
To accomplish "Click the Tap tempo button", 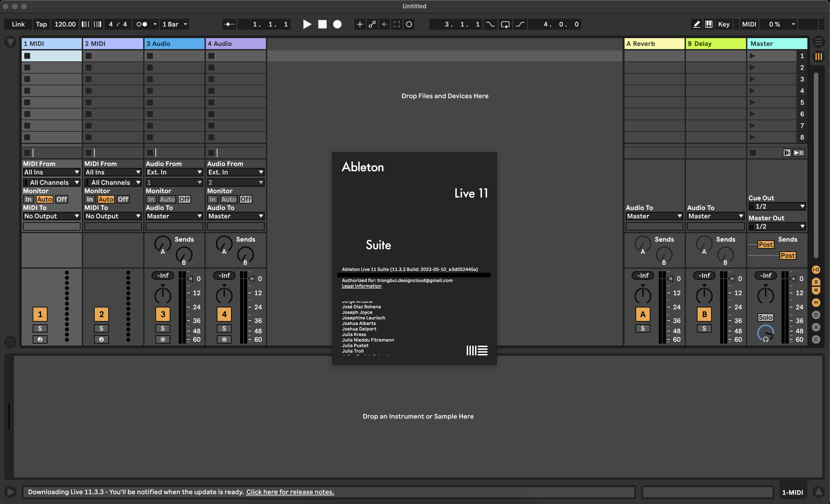I will coord(42,24).
